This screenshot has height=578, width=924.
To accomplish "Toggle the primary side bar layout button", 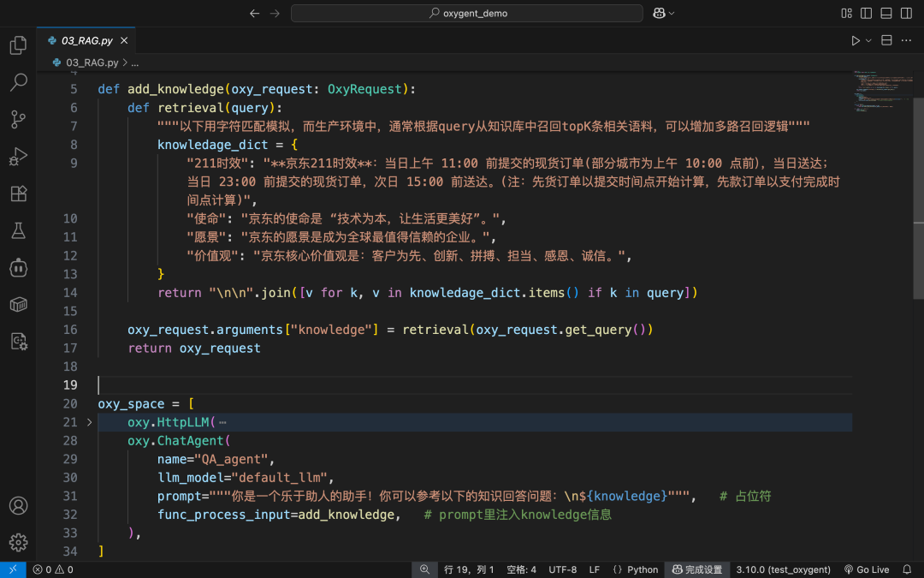I will pos(866,13).
